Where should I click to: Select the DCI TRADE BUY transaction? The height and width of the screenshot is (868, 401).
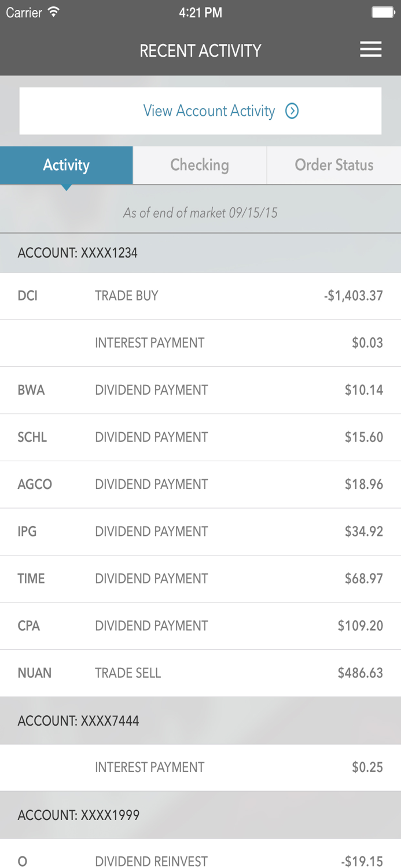click(200, 296)
